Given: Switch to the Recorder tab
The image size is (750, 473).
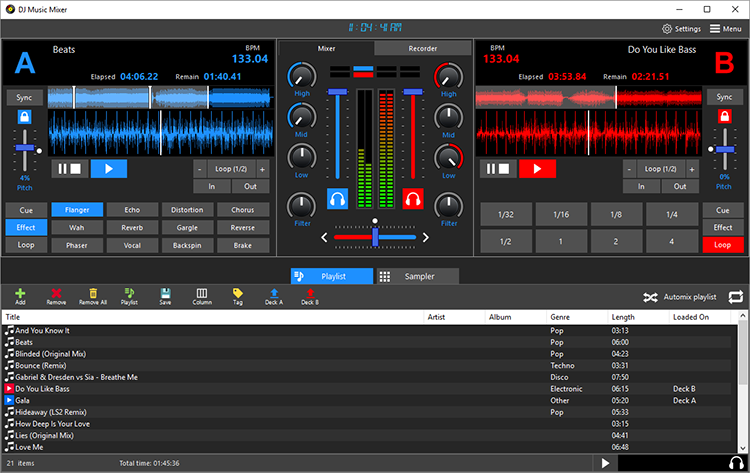Looking at the screenshot, I should [422, 48].
